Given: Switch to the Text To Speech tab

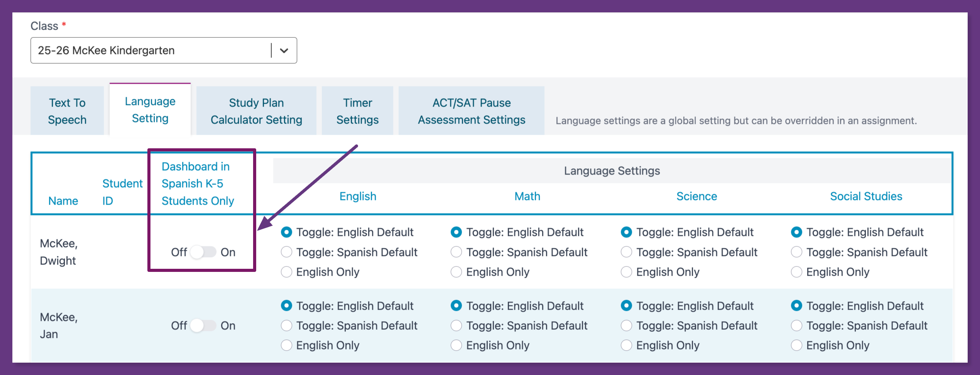Looking at the screenshot, I should [67, 111].
